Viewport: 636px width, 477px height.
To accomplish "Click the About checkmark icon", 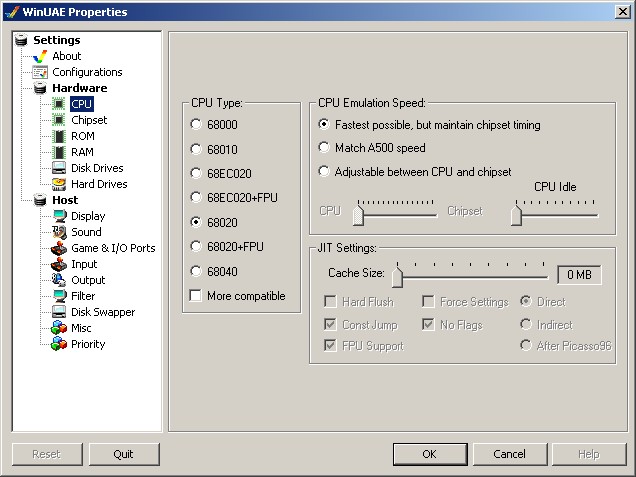I will point(40,56).
